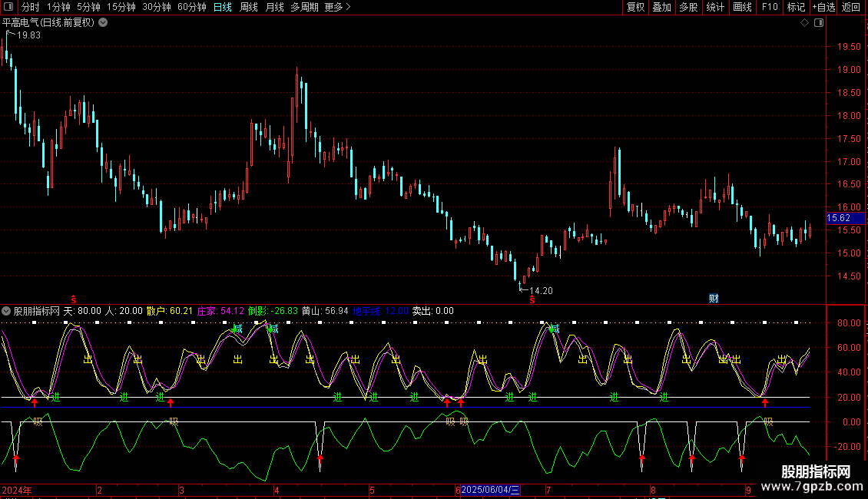This screenshot has width=868, height=499.
Task: Expand the 更多 periods menu
Action: click(x=338, y=7)
